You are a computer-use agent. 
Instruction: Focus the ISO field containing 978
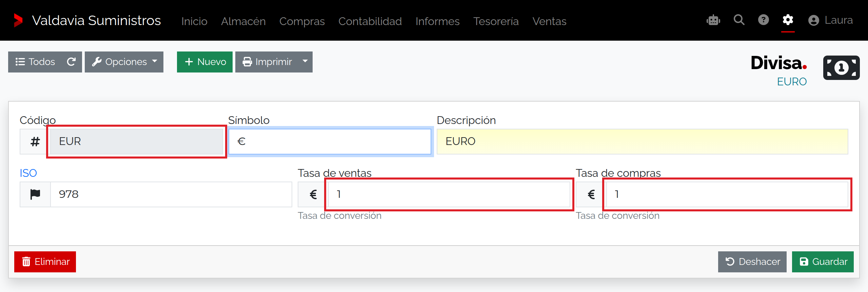(171, 194)
